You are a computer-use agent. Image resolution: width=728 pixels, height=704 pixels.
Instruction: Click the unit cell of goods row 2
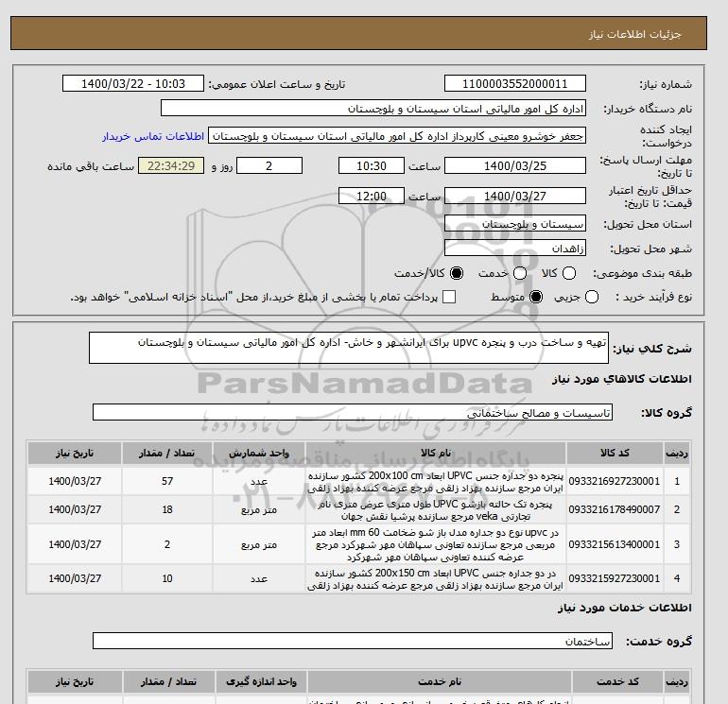click(x=259, y=510)
